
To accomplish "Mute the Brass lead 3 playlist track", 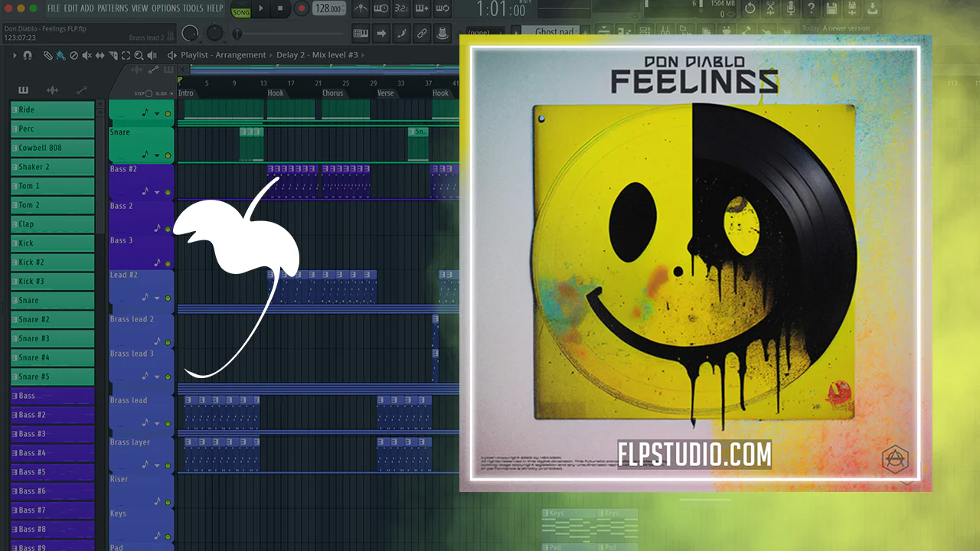I will 168,377.
